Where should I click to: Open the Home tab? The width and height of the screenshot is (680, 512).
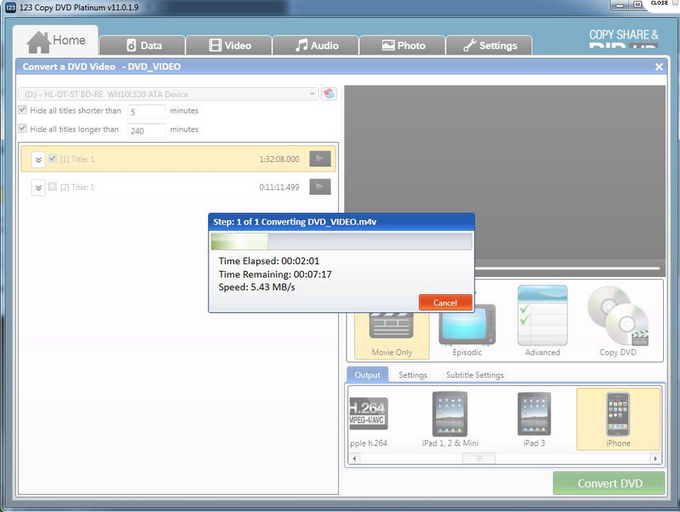pyautogui.click(x=56, y=40)
